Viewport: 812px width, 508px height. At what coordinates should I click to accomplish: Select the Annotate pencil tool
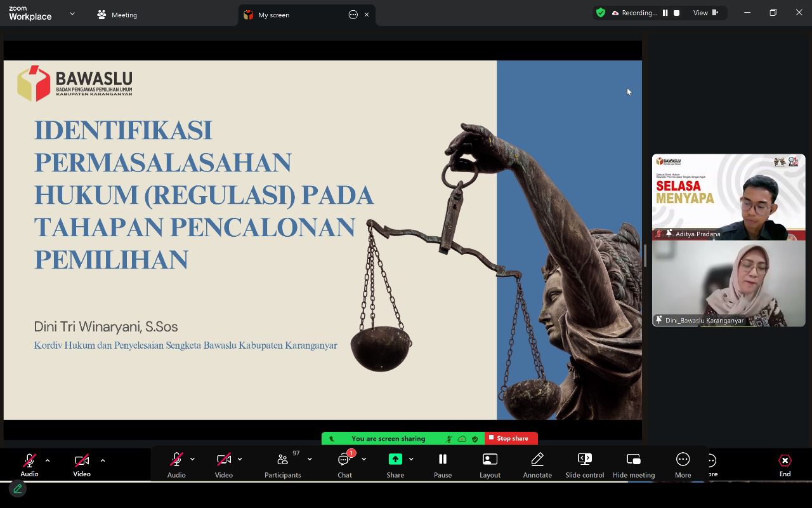click(x=537, y=465)
